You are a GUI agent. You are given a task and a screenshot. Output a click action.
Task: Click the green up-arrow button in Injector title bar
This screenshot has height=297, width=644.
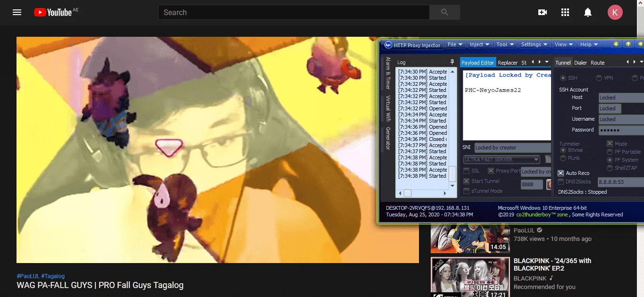coord(628,44)
